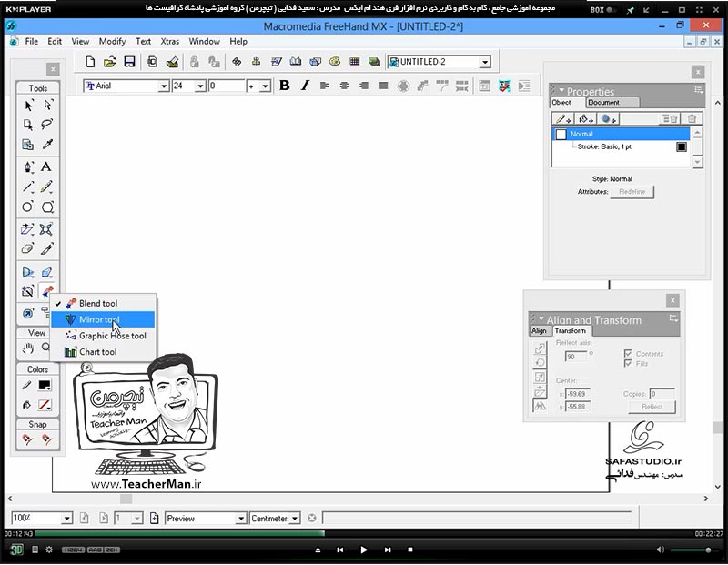Click Add Stroke pencil icon in Properties
This screenshot has height=565, width=728.
562,119
